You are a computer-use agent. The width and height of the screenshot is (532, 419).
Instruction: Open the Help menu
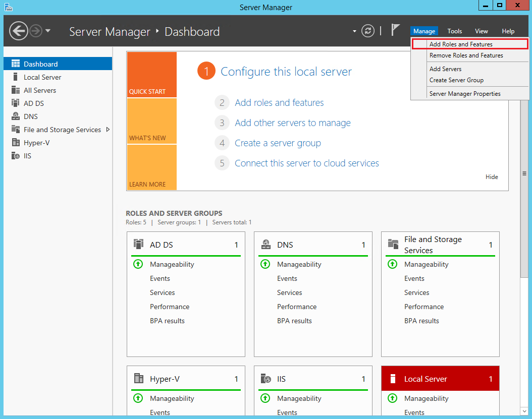click(508, 31)
